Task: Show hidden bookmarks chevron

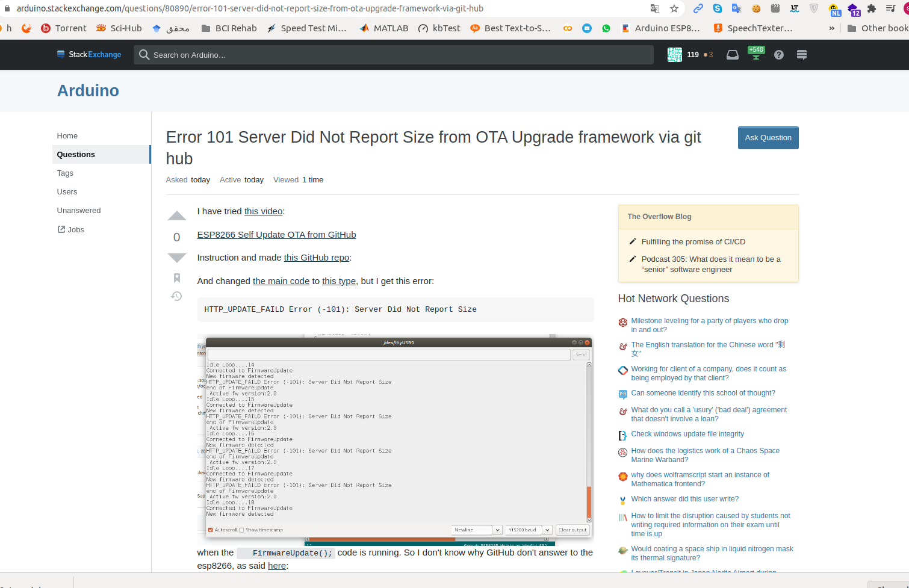Action: pyautogui.click(x=832, y=28)
